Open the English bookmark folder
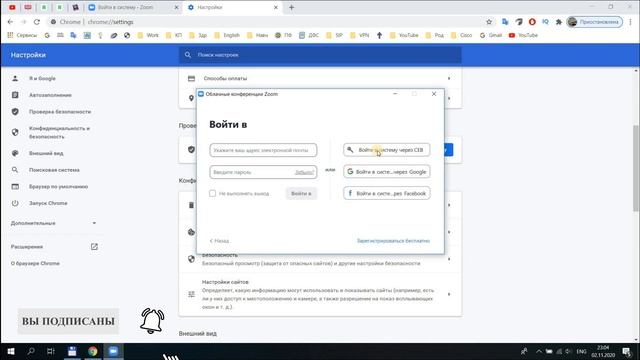Screen dimensions: 640x360 pyautogui.click(x=227, y=36)
